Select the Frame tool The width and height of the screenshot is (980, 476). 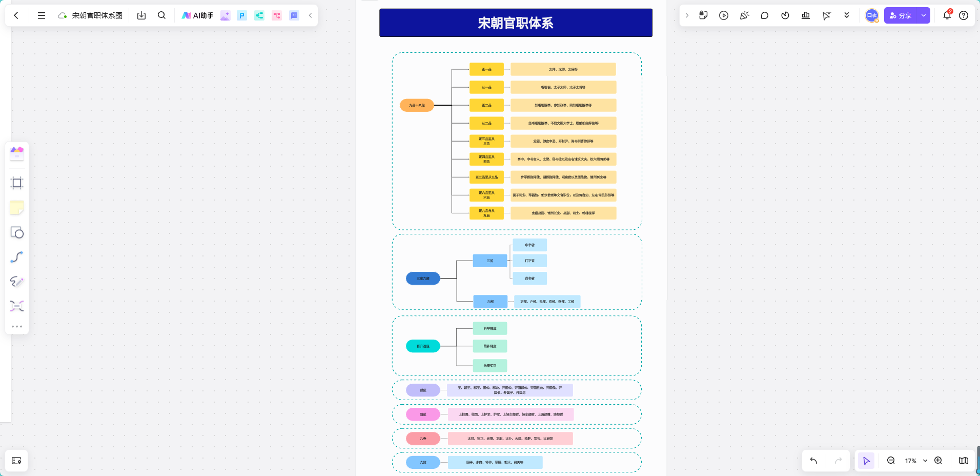click(17, 183)
